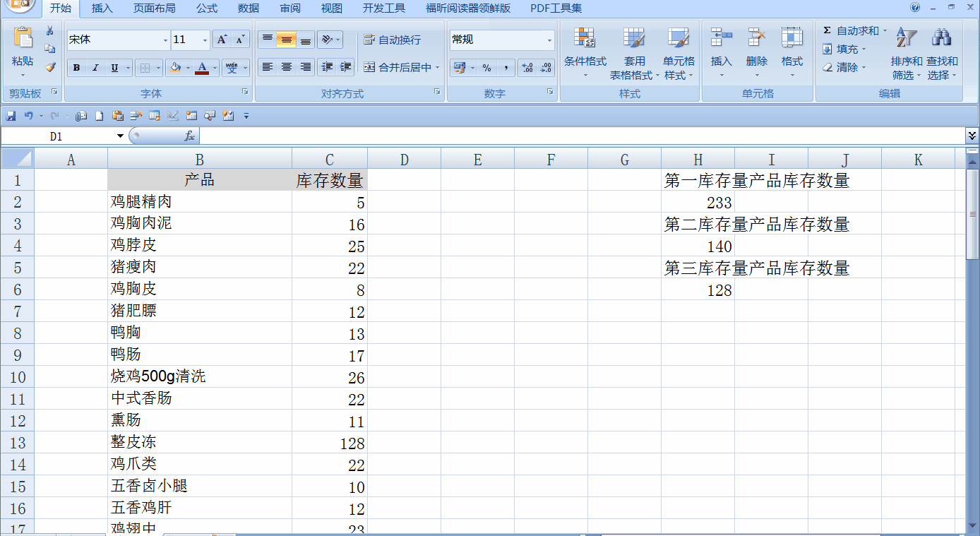Viewport: 980px width, 536px height.
Task: Click the Copy icon in clipboard group
Action: tap(49, 49)
